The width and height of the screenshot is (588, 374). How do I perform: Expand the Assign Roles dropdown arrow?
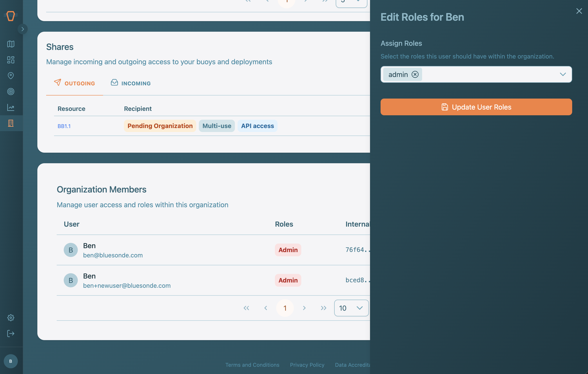pyautogui.click(x=563, y=74)
